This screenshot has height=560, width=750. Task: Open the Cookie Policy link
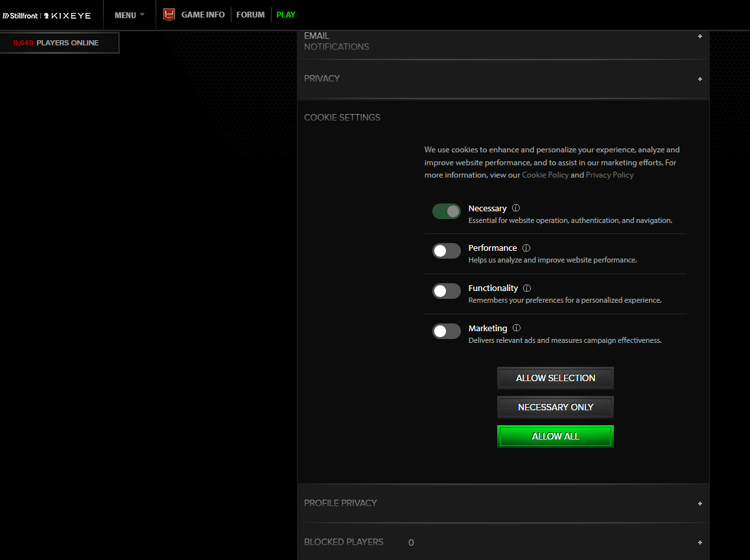545,175
